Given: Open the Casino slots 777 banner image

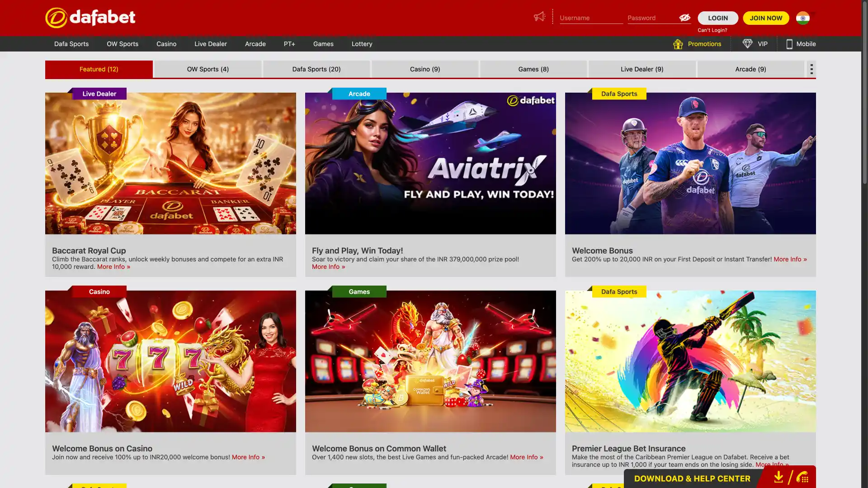Looking at the screenshot, I should pos(170,361).
